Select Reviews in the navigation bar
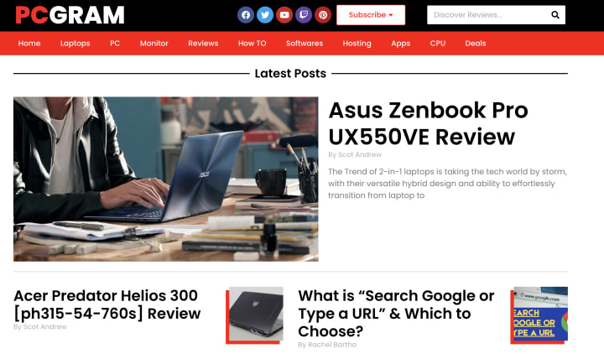The image size is (604, 364). pyautogui.click(x=203, y=43)
